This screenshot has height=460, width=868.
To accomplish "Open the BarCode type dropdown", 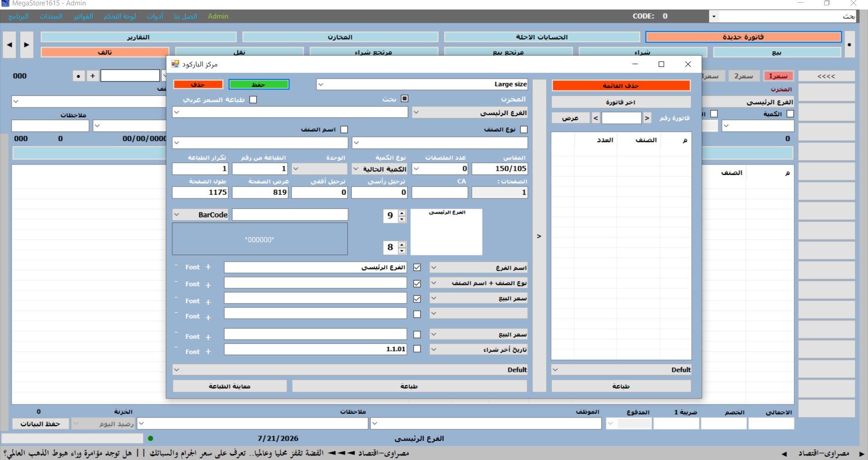I will [x=177, y=215].
